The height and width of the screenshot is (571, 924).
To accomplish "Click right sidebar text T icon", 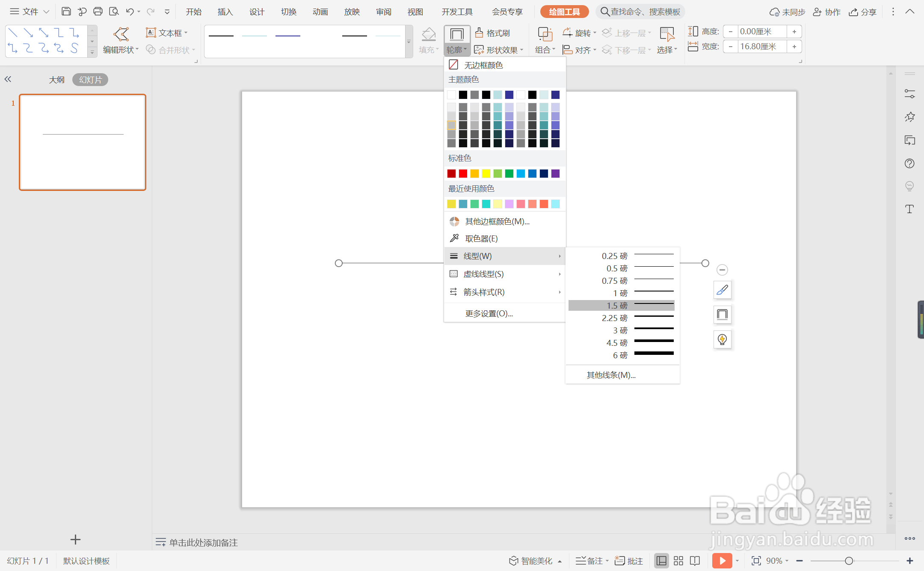I will tap(909, 209).
